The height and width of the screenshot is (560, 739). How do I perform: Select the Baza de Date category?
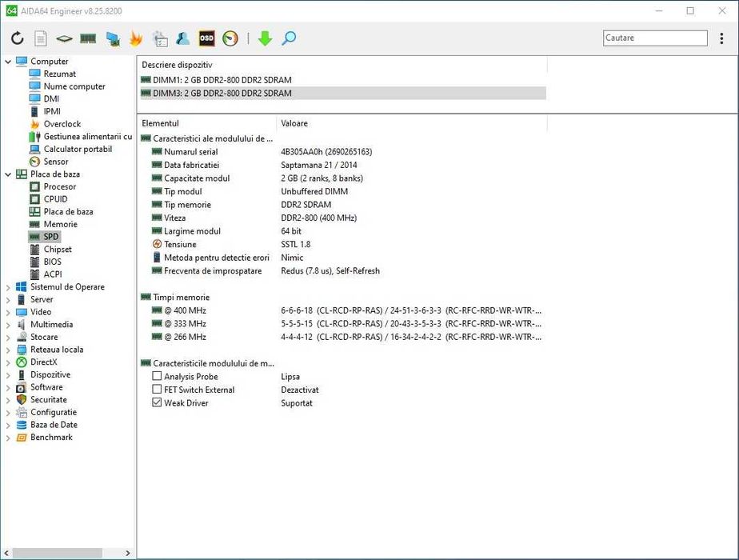coord(54,425)
